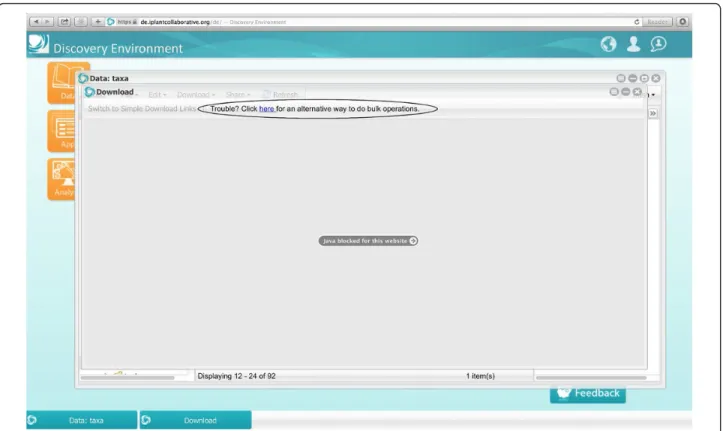The height and width of the screenshot is (431, 723).
Task: Click the '1 item(s)' status text
Action: pyautogui.click(x=480, y=376)
